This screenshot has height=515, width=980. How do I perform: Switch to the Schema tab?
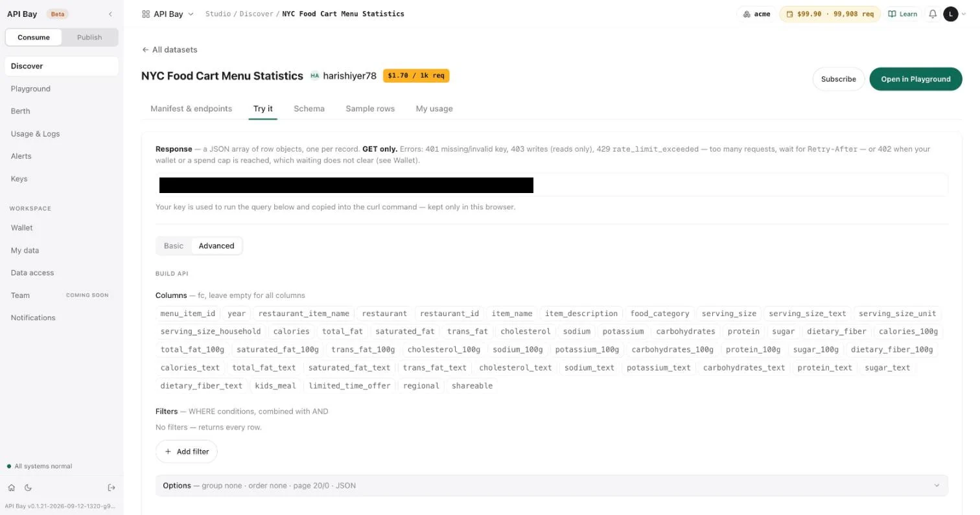309,108
